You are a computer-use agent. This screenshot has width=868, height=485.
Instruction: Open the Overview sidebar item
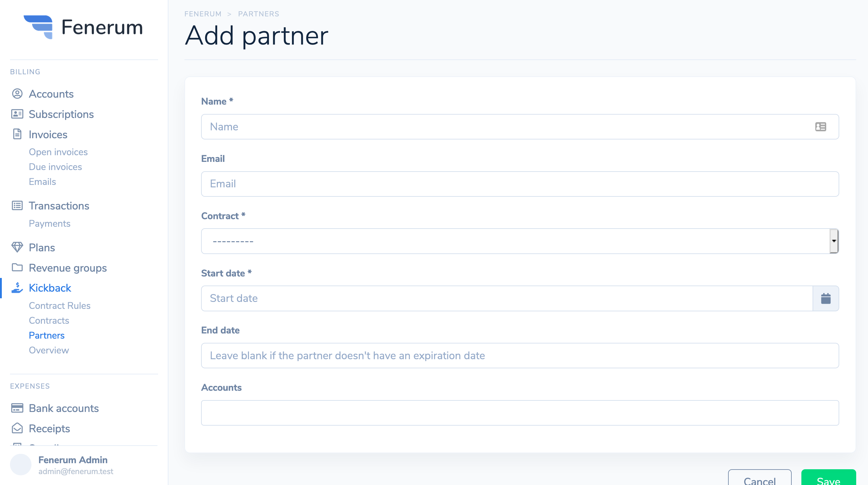49,350
